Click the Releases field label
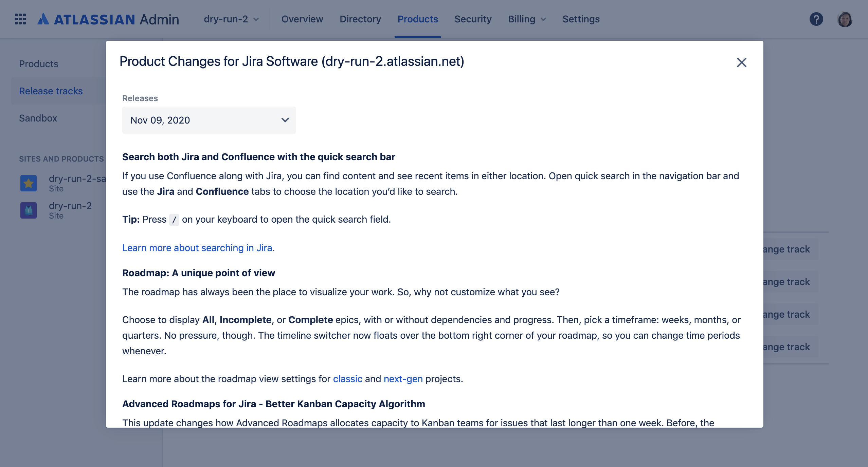Image resolution: width=868 pixels, height=467 pixels. click(x=140, y=98)
